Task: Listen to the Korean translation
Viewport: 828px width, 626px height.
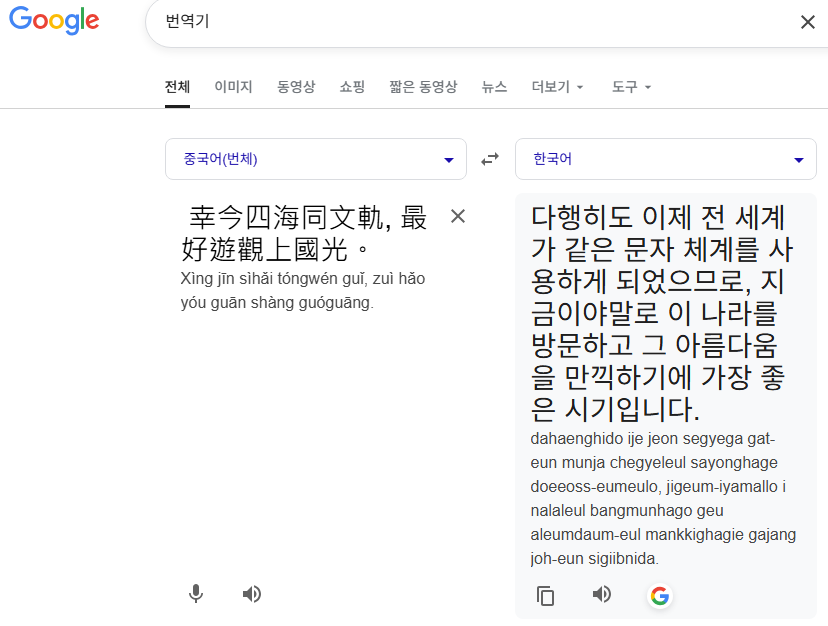Action: click(x=601, y=594)
